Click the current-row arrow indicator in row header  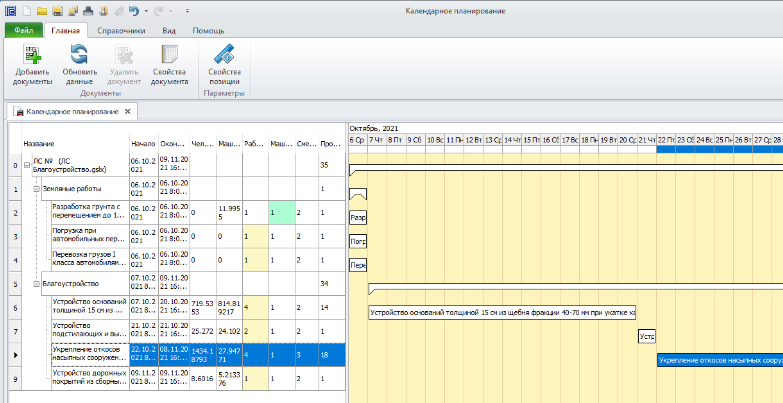(15, 355)
